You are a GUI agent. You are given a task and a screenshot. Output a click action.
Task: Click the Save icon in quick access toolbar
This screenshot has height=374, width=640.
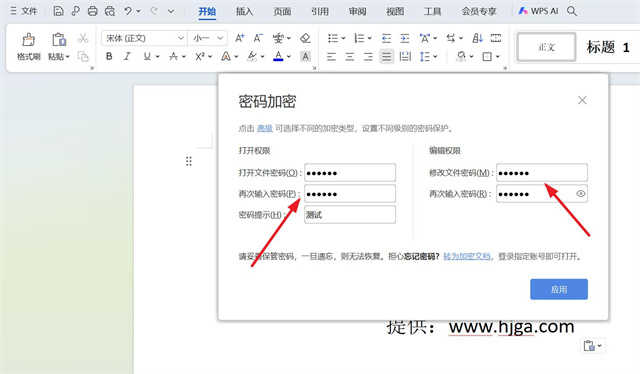point(58,11)
